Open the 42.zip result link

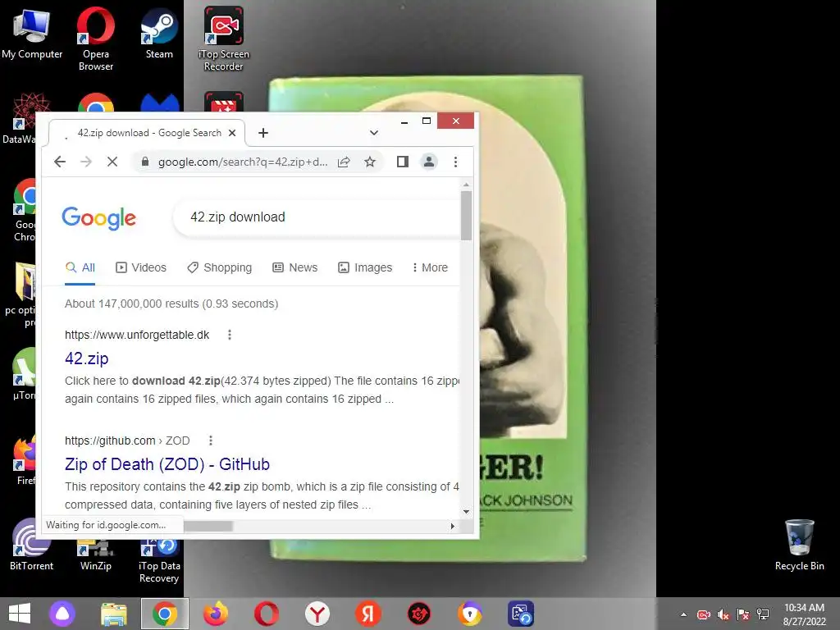pyautogui.click(x=87, y=358)
